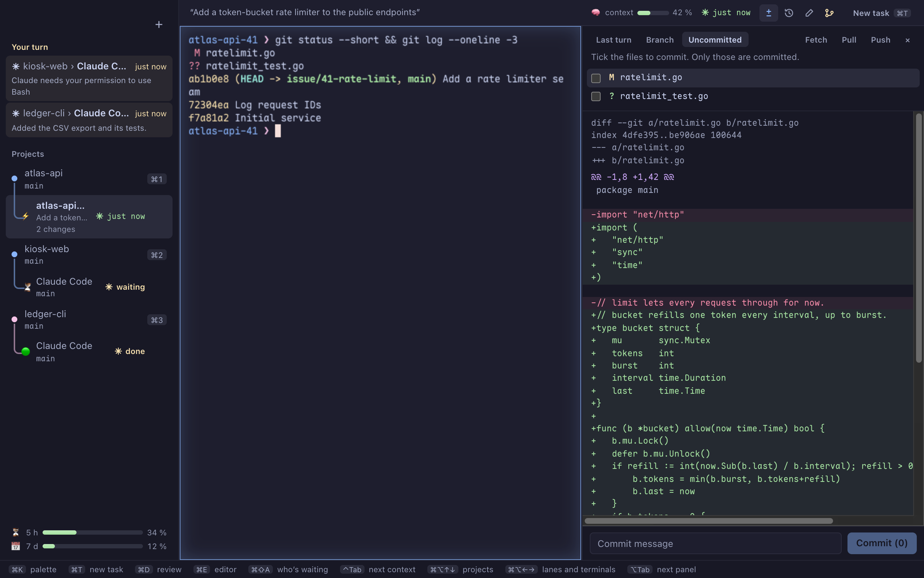The height and width of the screenshot is (578, 924).
Task: Click the Pull button
Action: click(x=849, y=40)
